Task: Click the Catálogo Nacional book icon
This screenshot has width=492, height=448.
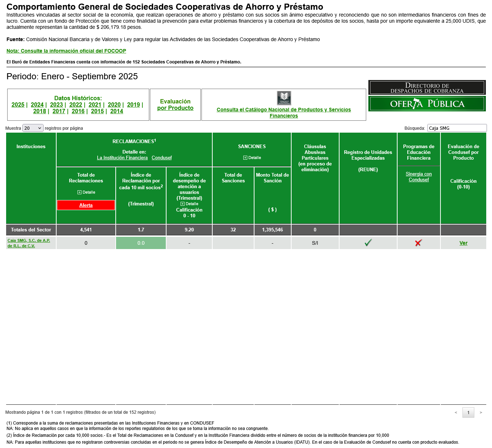Action: 284,98
